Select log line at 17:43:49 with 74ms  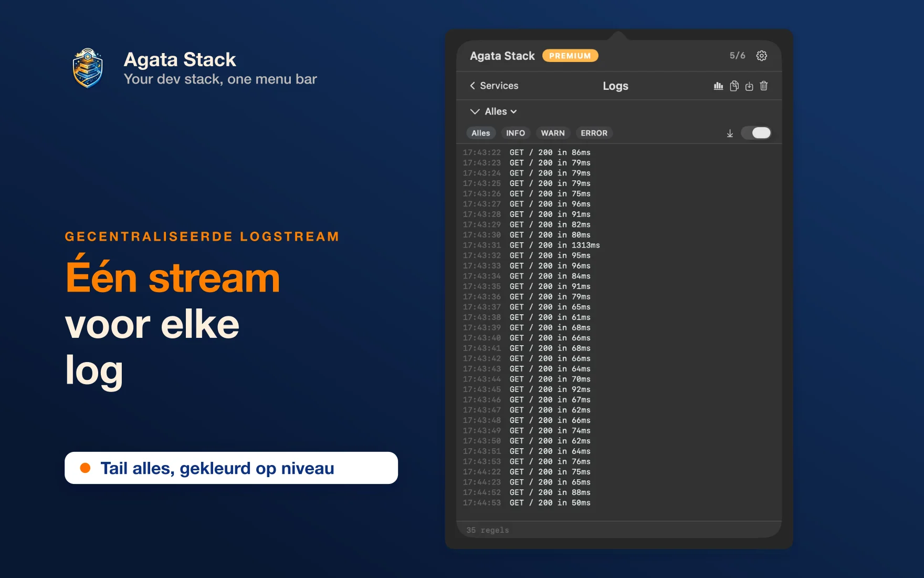click(x=527, y=430)
